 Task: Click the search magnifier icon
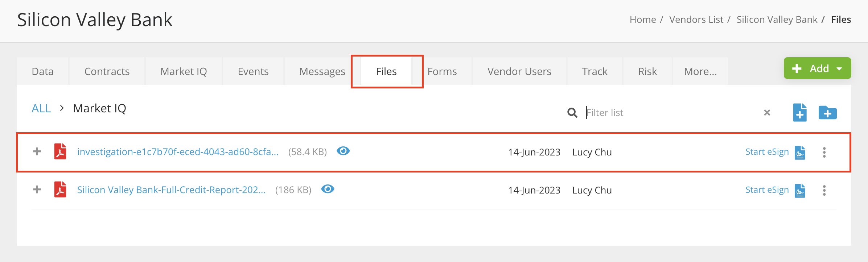click(572, 113)
